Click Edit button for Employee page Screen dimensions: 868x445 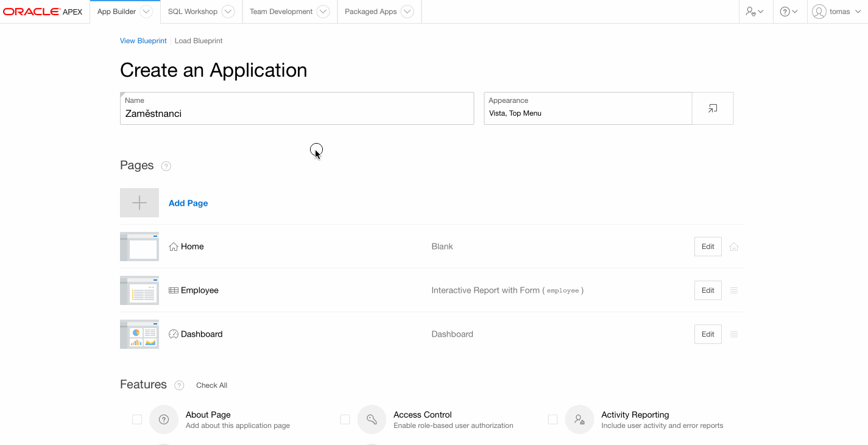(x=708, y=290)
